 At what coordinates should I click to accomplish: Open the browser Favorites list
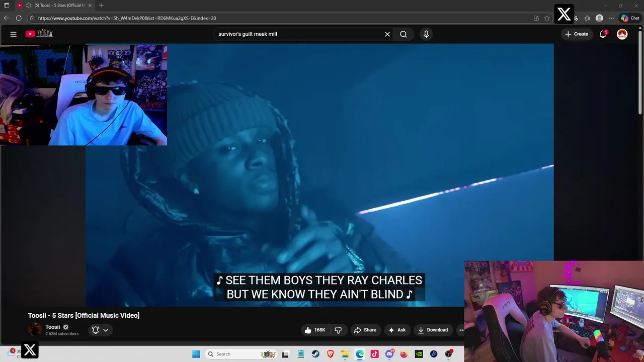tap(587, 18)
